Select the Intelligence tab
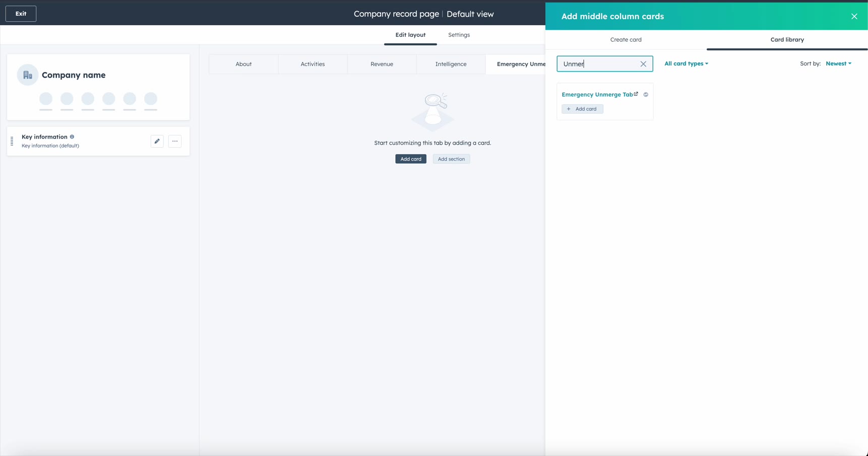868x456 pixels. [451, 64]
